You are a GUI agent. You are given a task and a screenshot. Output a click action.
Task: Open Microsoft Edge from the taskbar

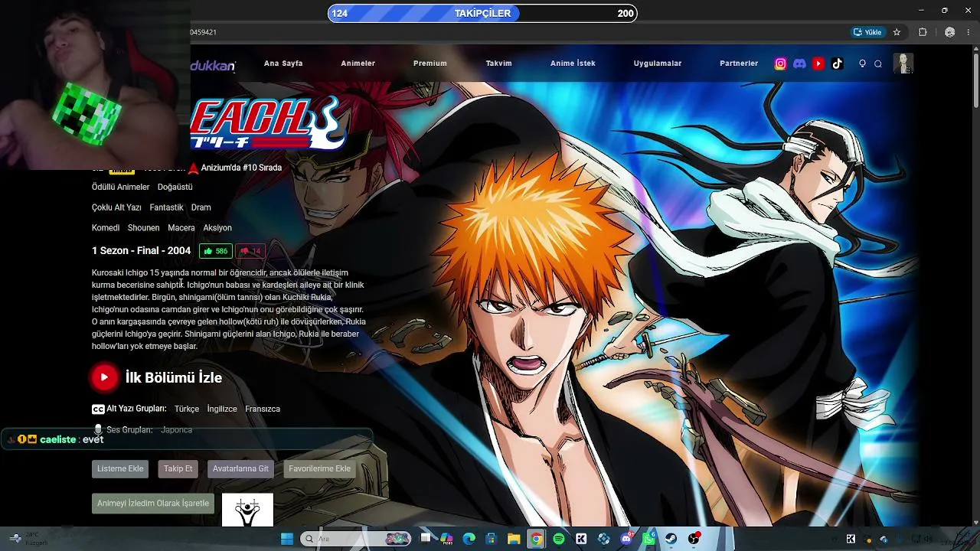pos(469,539)
